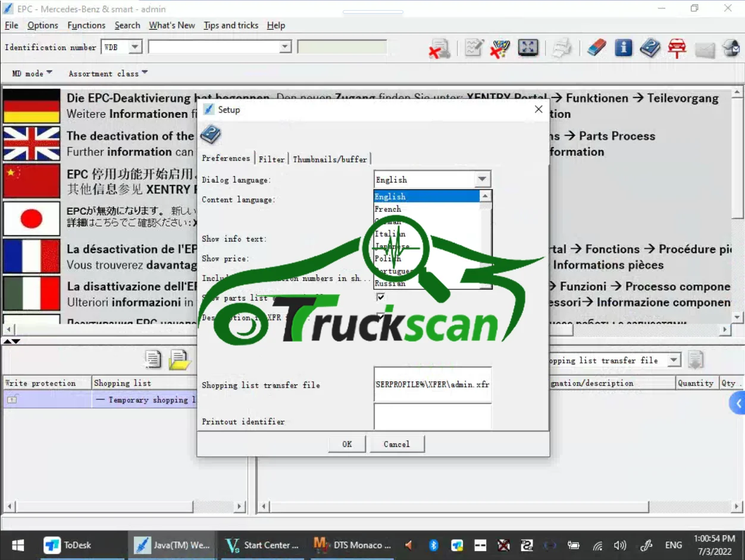This screenshot has width=745, height=560.
Task: Click the red car on lift icon
Action: point(677,48)
